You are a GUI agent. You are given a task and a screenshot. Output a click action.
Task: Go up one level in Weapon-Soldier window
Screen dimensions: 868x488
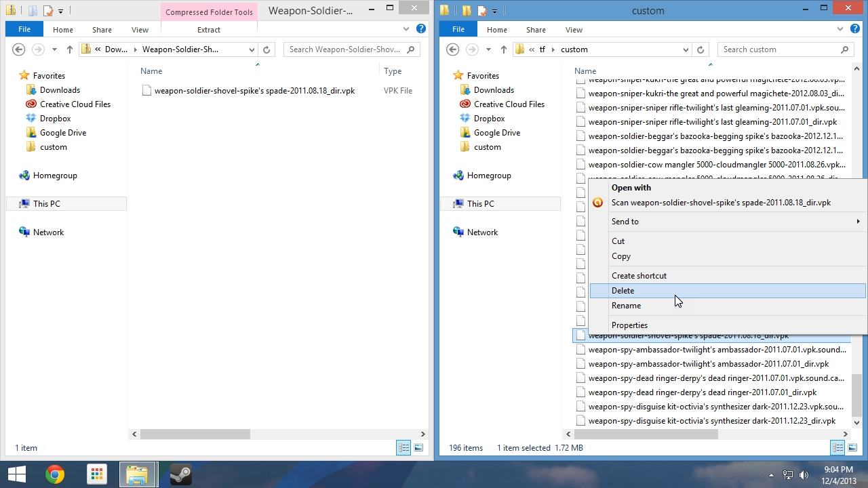[69, 49]
